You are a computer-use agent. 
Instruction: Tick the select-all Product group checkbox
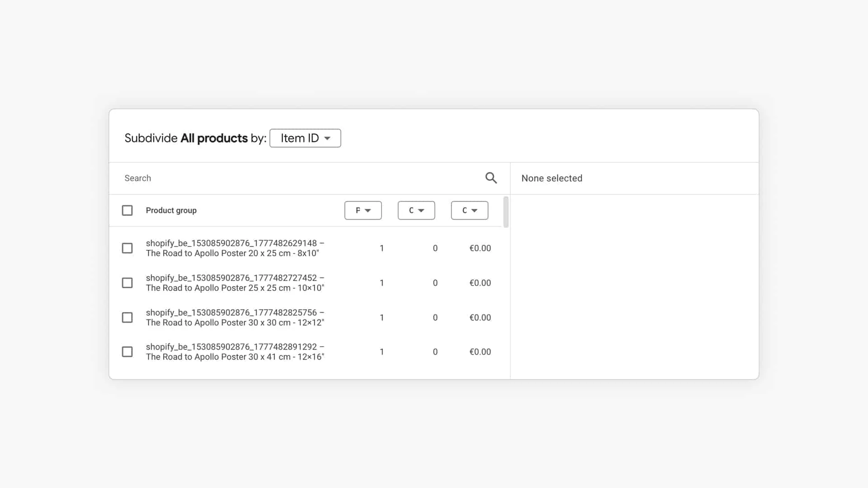coord(127,211)
